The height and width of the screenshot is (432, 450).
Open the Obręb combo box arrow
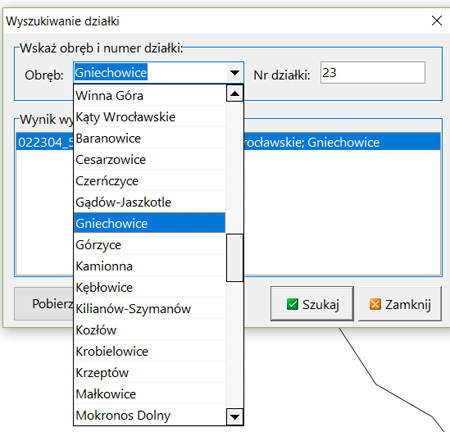click(x=235, y=72)
